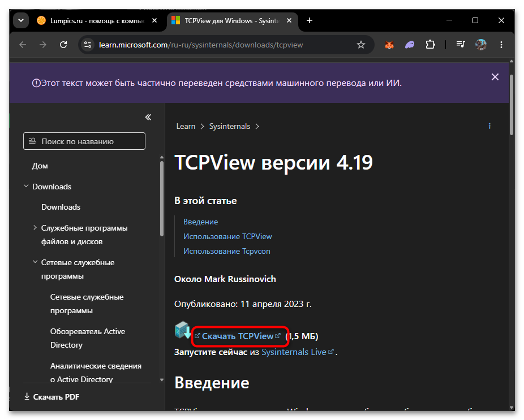Open the Дом sidebar item
524x420 pixels.
(x=40, y=166)
